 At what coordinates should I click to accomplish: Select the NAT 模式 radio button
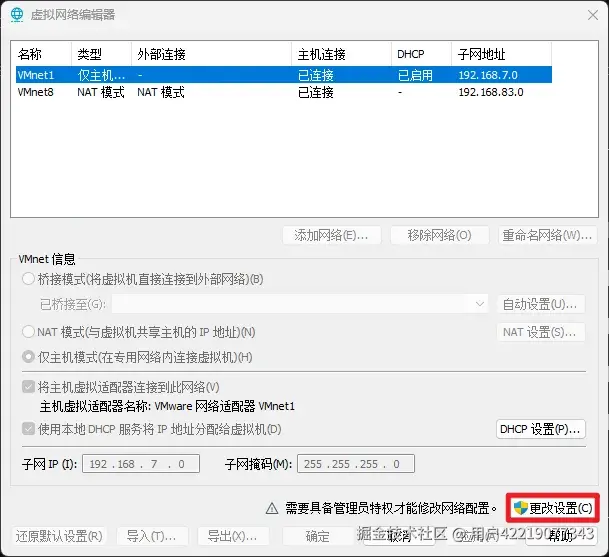pyautogui.click(x=28, y=332)
